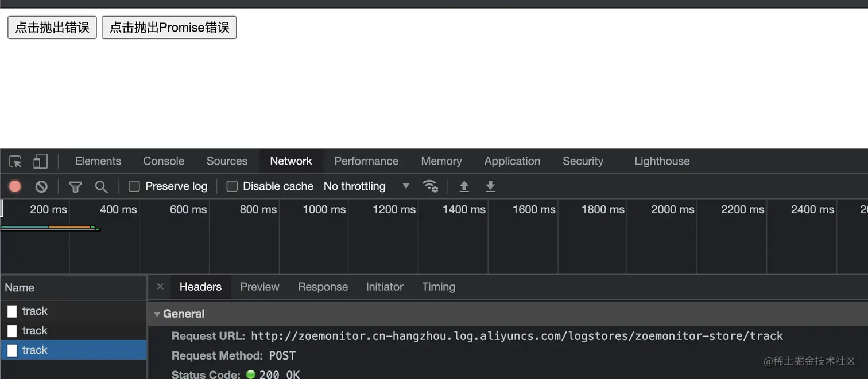Enable Preserve log checkbox

134,186
